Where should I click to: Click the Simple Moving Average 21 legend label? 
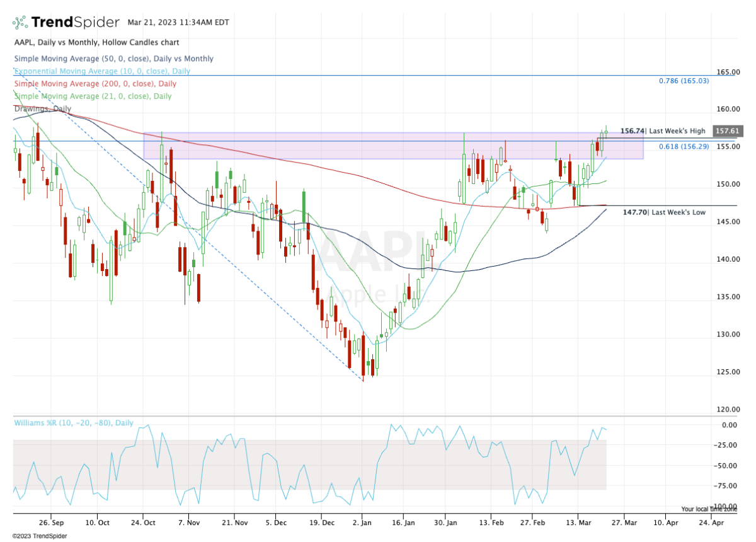coord(92,96)
